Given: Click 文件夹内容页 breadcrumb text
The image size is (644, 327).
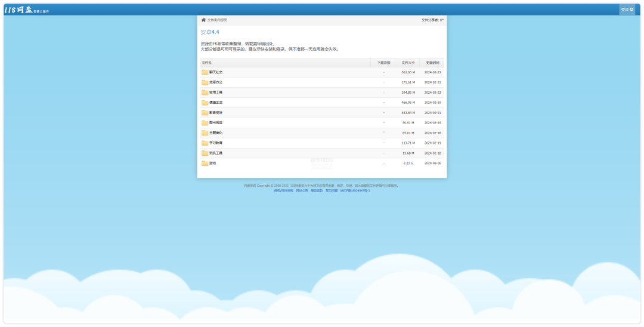Looking at the screenshot, I should point(217,20).
